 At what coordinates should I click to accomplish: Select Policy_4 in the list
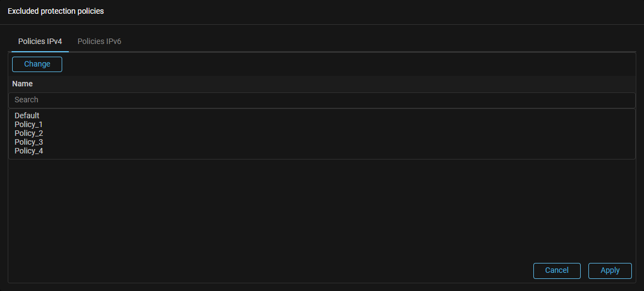click(29, 151)
